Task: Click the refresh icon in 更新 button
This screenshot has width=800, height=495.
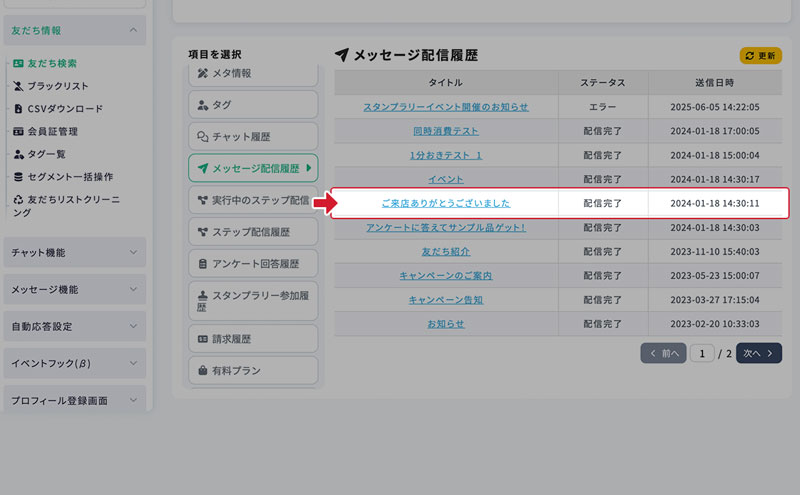Action: click(x=749, y=56)
